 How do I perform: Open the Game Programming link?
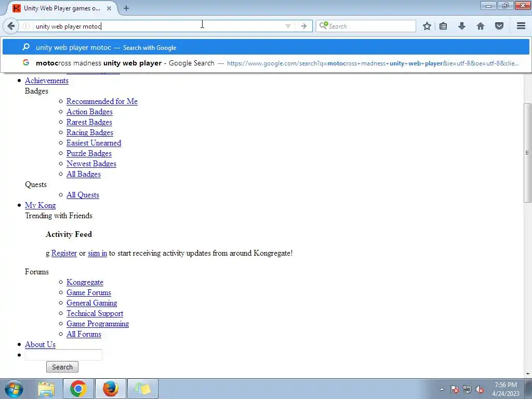pyautogui.click(x=98, y=324)
